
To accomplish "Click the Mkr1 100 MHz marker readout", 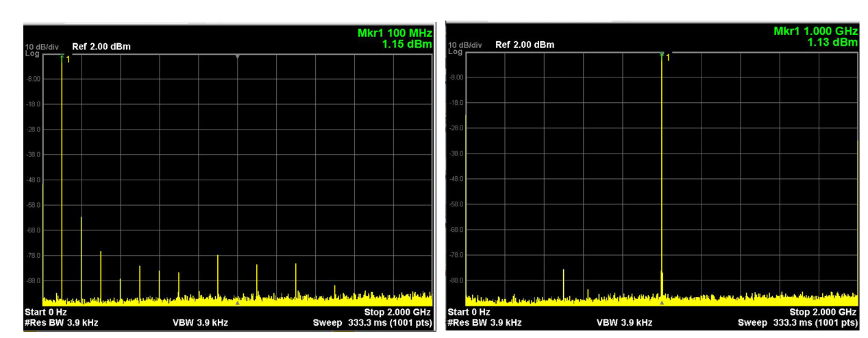I will point(395,34).
